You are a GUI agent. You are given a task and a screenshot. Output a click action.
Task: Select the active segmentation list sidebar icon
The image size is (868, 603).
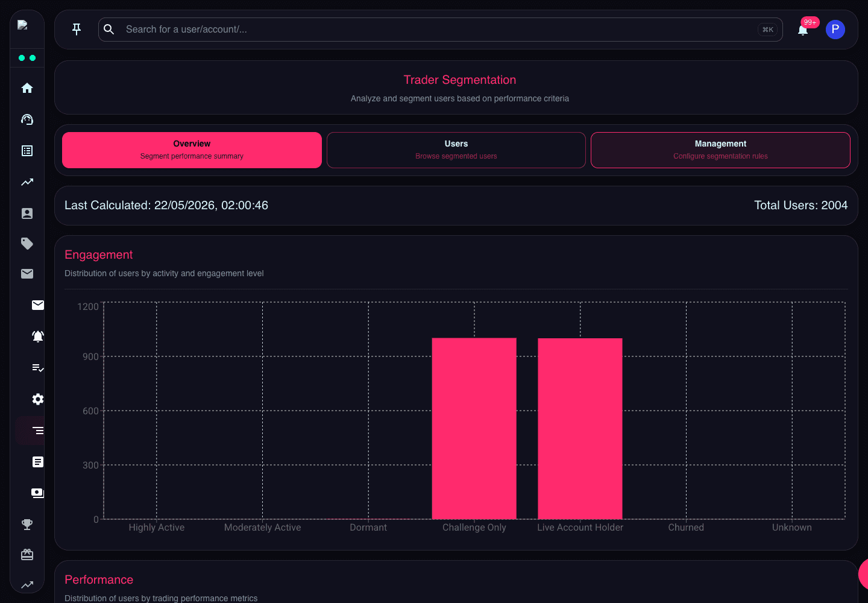38,431
